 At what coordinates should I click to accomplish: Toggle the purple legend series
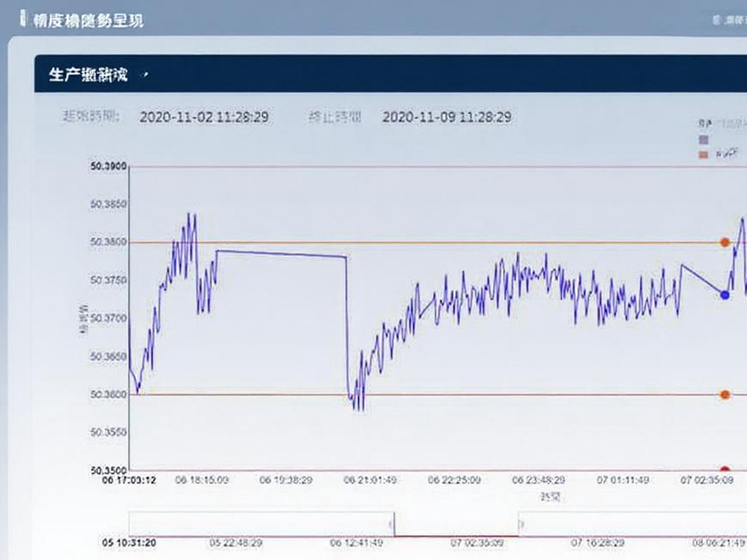pyautogui.click(x=702, y=140)
